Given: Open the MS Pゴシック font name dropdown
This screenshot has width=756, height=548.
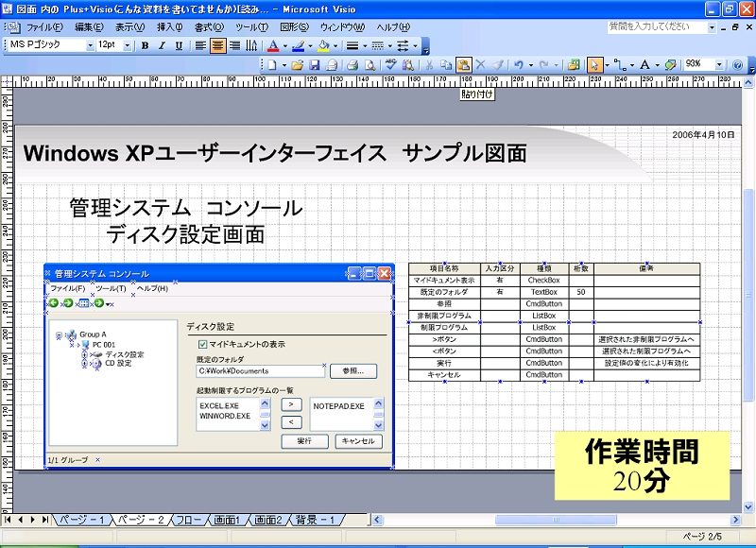Looking at the screenshot, I should pyautogui.click(x=90, y=45).
